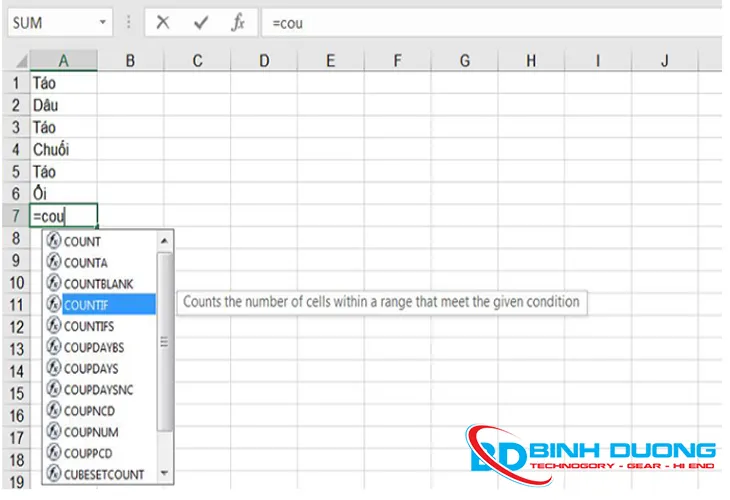Screen dimensions: 730x500
Task: Select the highlighted COUNTIF function
Action: (x=108, y=305)
